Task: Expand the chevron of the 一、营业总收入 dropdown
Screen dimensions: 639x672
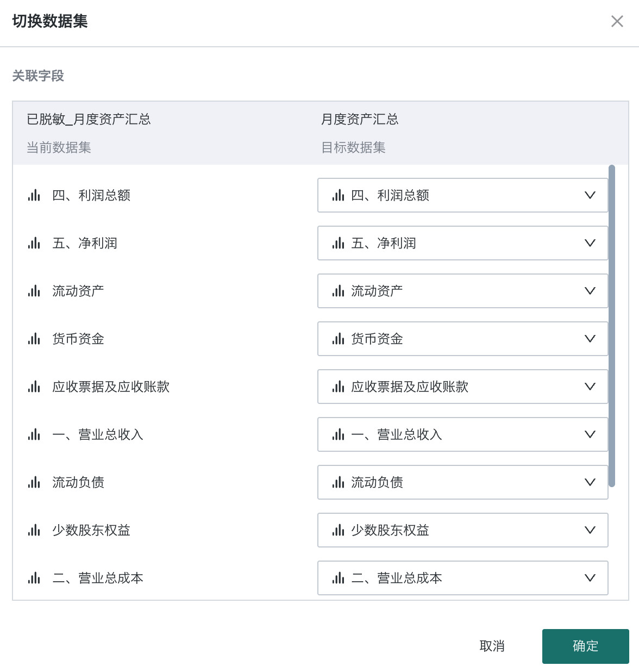Action: coord(590,434)
